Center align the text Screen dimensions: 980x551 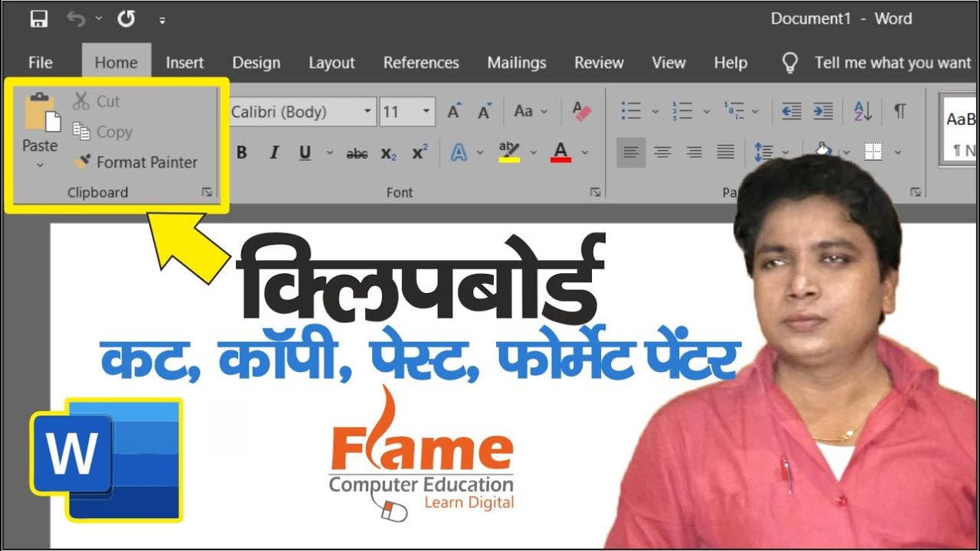(662, 152)
